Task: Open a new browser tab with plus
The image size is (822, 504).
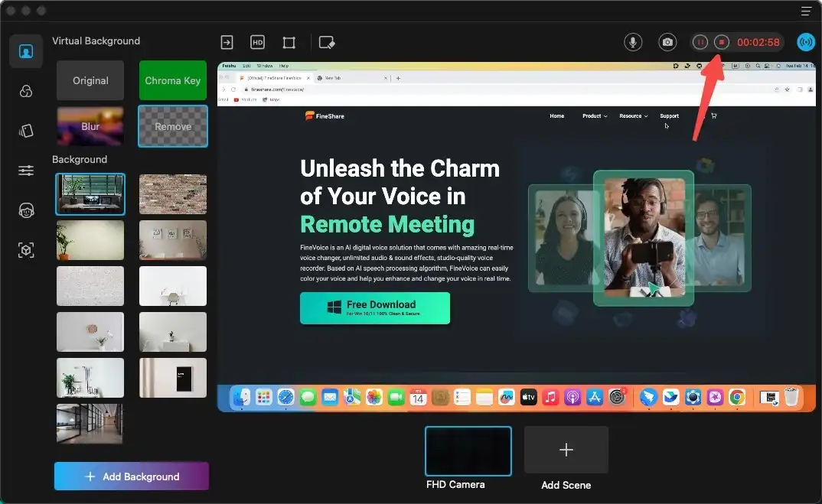Action: [399, 78]
